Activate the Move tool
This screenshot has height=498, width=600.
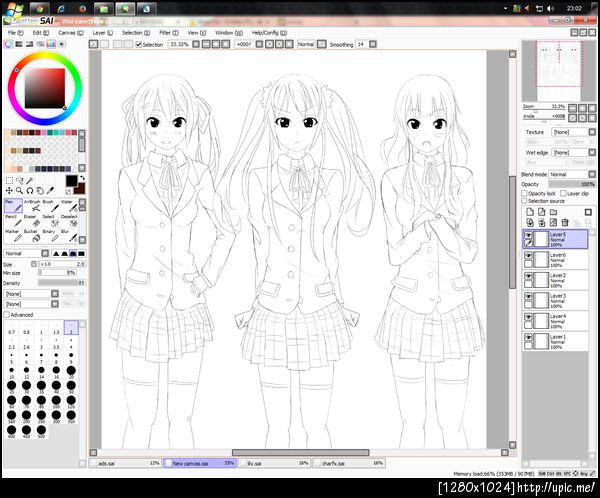(9, 190)
